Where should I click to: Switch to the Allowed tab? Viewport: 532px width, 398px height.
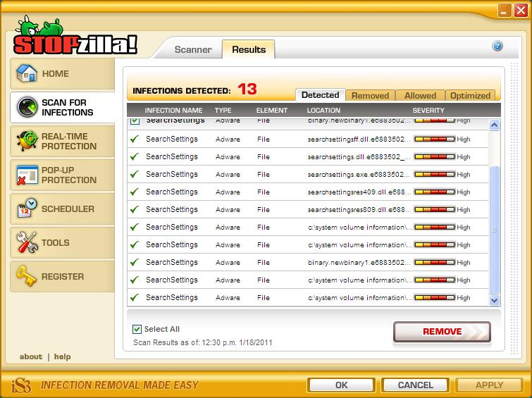(421, 96)
